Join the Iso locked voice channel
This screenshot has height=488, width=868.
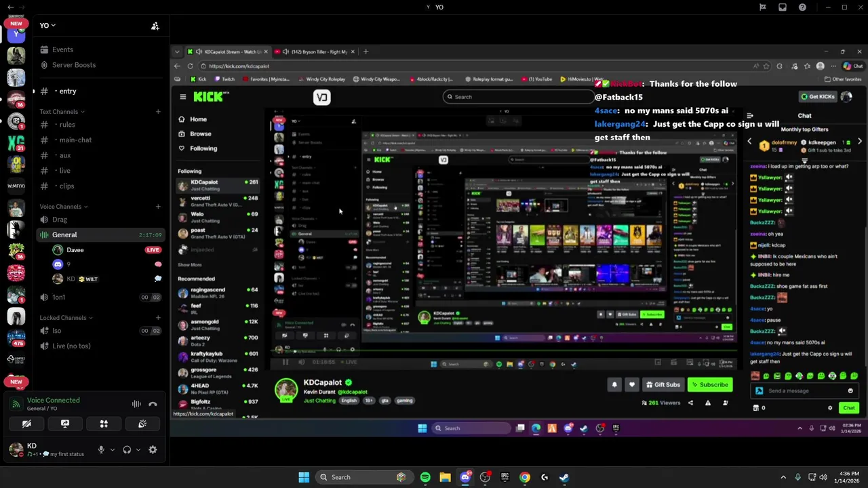tap(100, 331)
